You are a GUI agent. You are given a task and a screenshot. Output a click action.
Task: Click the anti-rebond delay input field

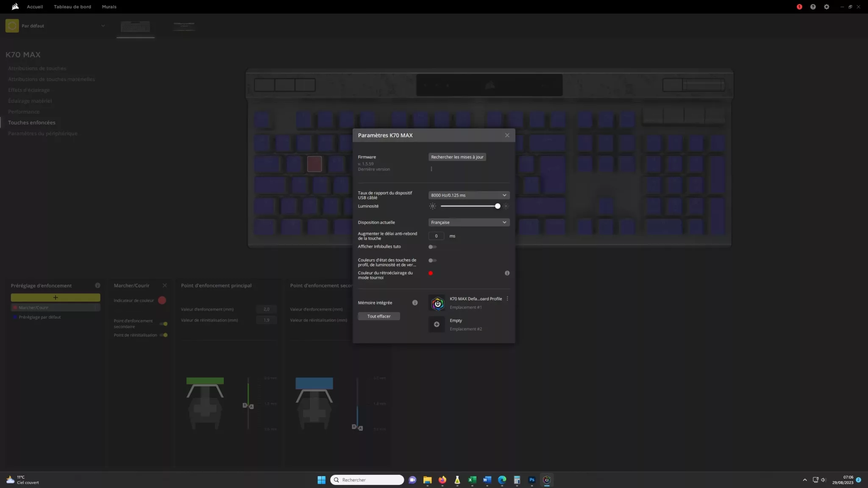pyautogui.click(x=436, y=236)
